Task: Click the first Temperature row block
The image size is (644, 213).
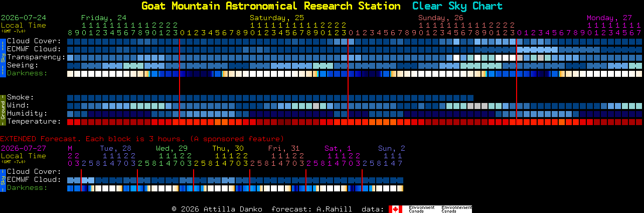Action: click(70, 122)
